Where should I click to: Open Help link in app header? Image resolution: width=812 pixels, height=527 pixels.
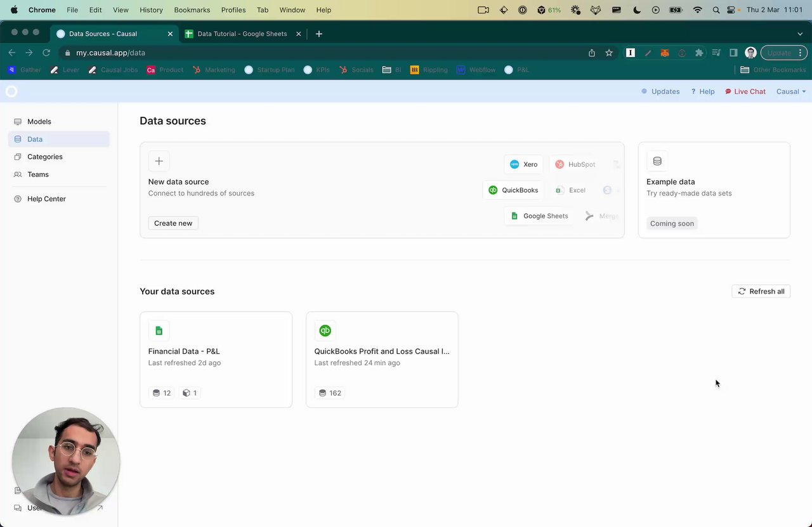[703, 92]
